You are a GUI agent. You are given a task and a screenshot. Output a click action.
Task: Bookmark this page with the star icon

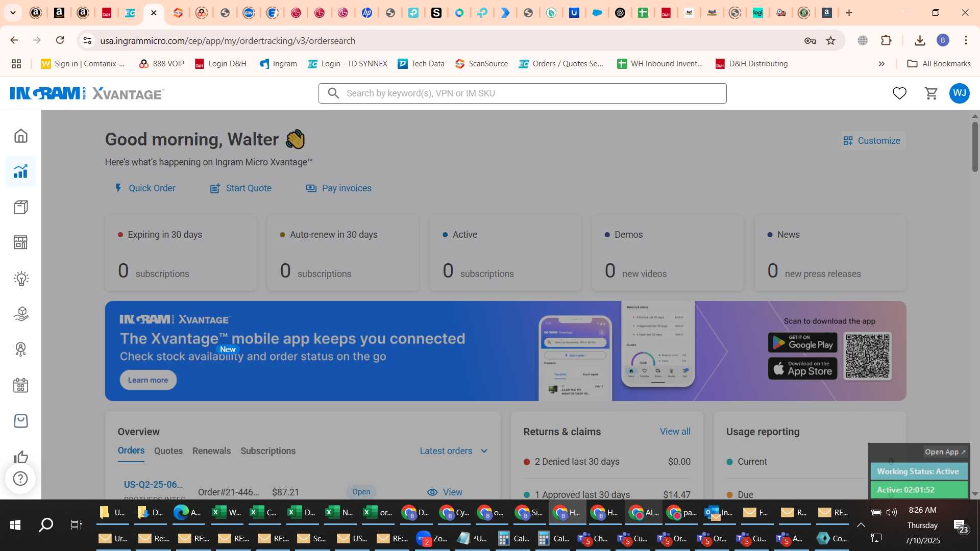point(831,40)
